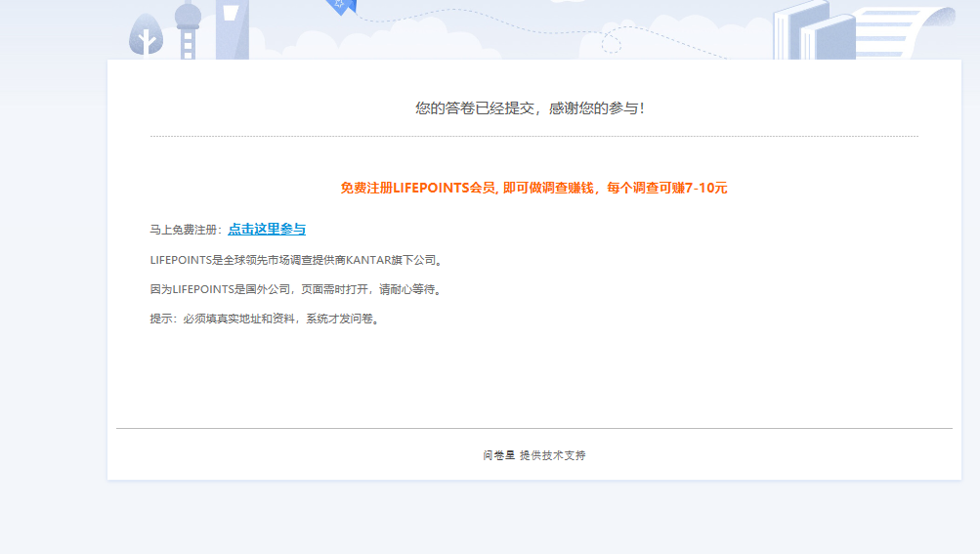Image resolution: width=980 pixels, height=554 pixels.
Task: Select the 您的答卷已经提交 confirmation message
Action: coord(530,108)
